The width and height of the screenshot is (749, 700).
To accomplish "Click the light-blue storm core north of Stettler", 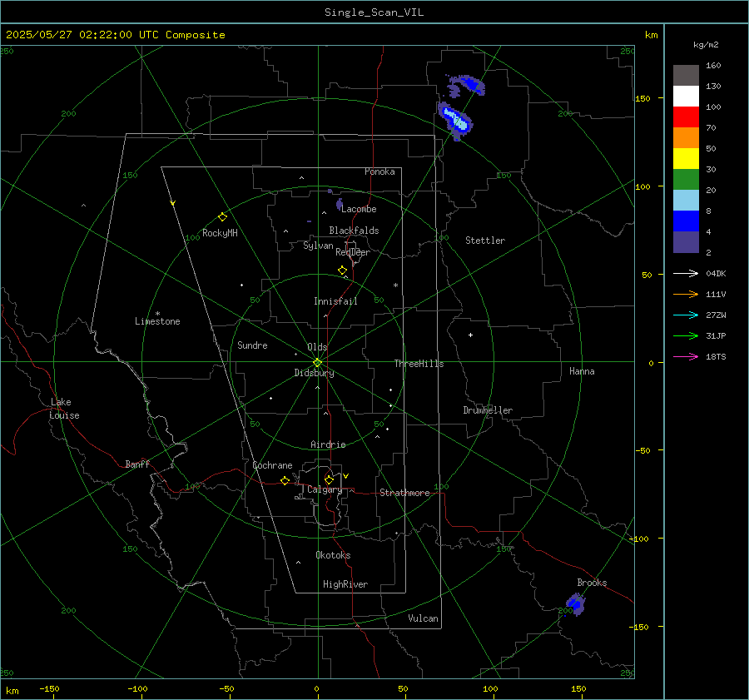I will [456, 120].
